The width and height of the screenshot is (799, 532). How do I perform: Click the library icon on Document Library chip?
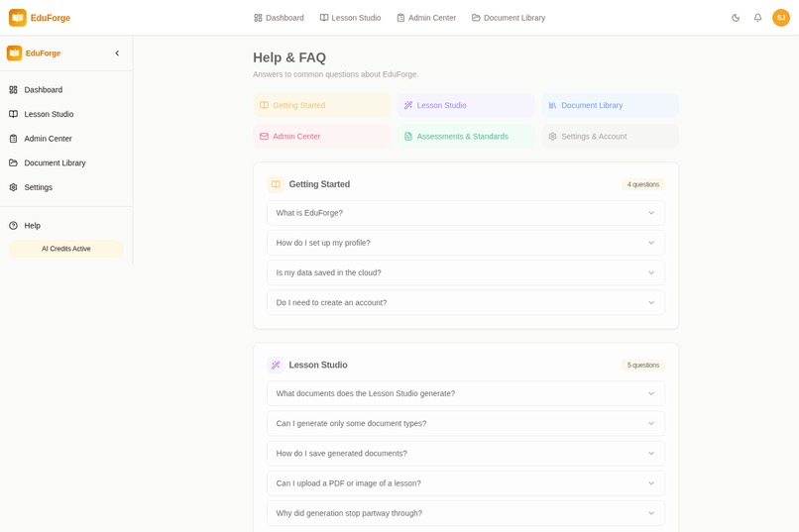[552, 105]
